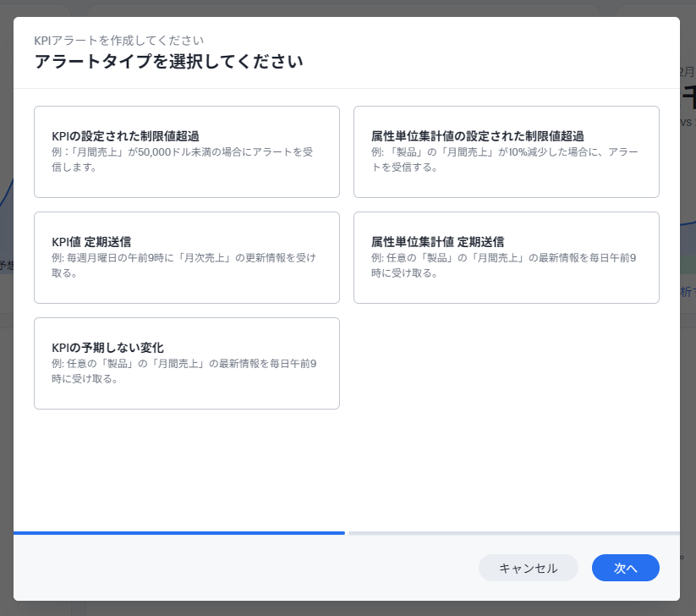The width and height of the screenshot is (696, 616).
Task: Click the 次へ button to continue
Action: (625, 568)
